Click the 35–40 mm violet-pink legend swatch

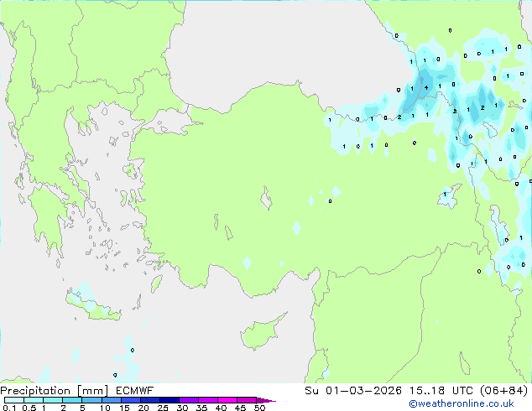[207, 400]
